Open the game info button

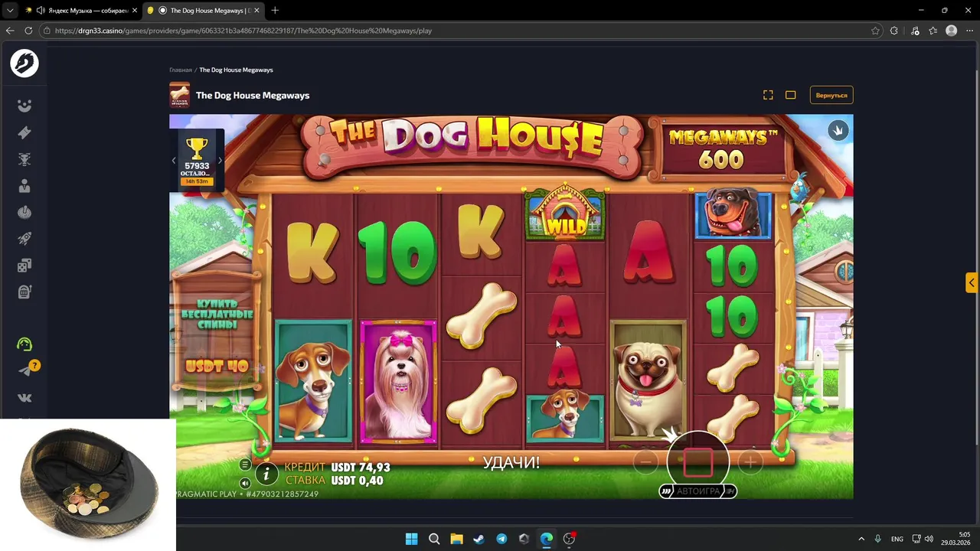tap(266, 474)
